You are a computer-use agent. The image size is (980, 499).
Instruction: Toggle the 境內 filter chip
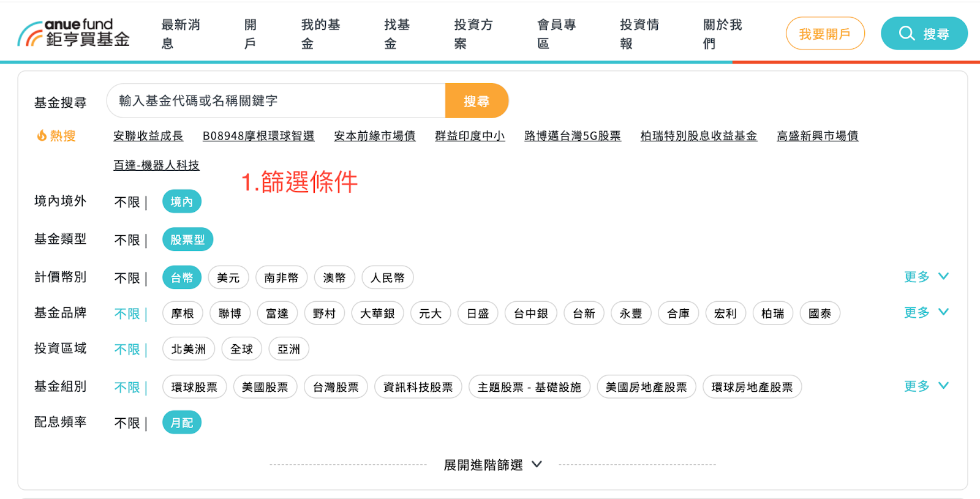pos(182,201)
